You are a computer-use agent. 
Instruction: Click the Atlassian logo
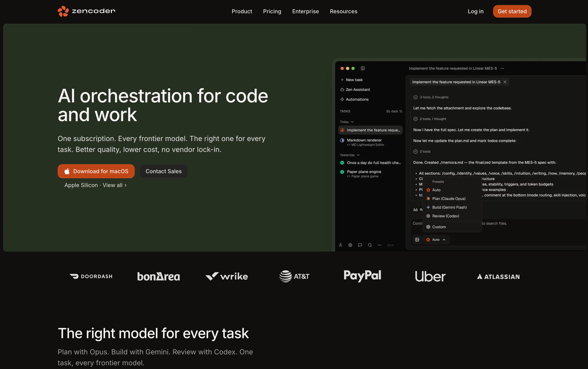pos(498,277)
